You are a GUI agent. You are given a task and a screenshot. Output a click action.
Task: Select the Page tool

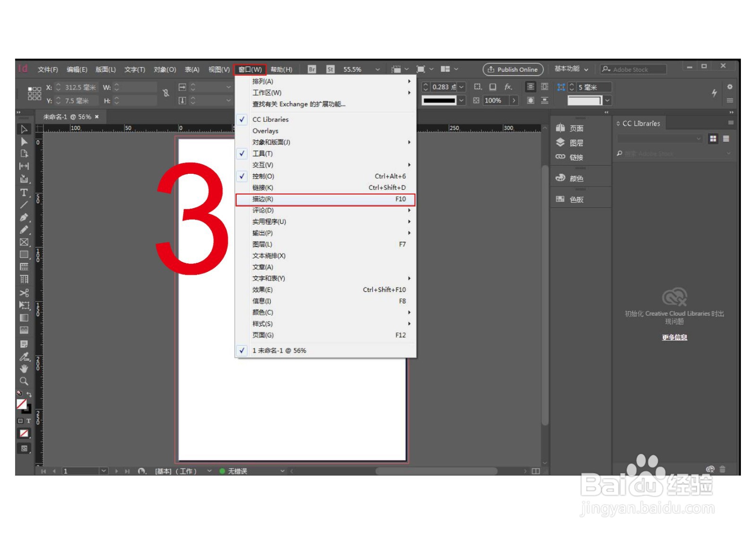click(x=24, y=153)
